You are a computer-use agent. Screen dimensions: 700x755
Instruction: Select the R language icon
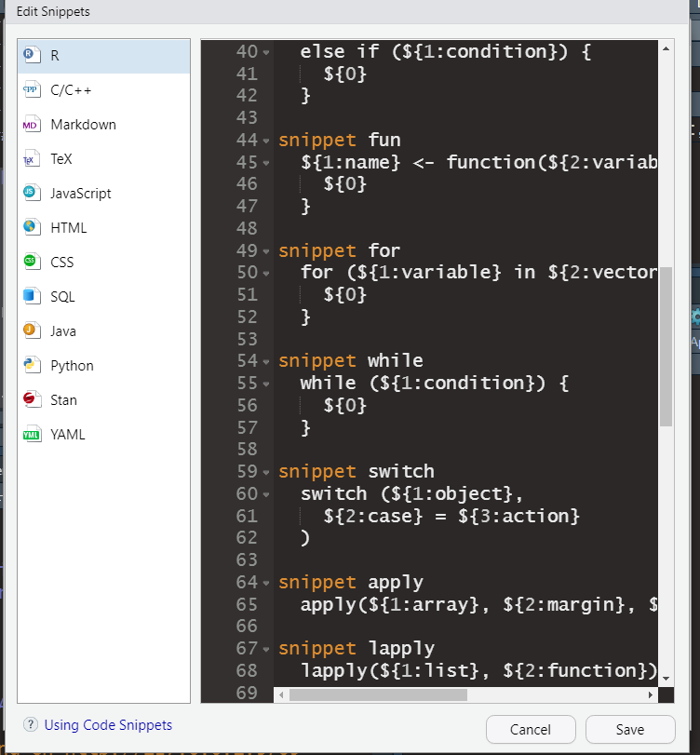pos(32,55)
